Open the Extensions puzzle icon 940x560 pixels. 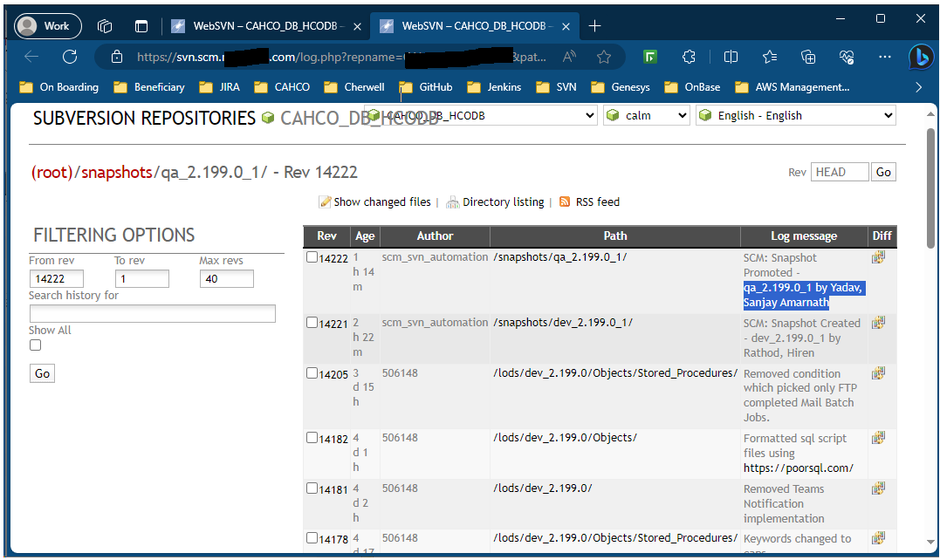tap(689, 57)
